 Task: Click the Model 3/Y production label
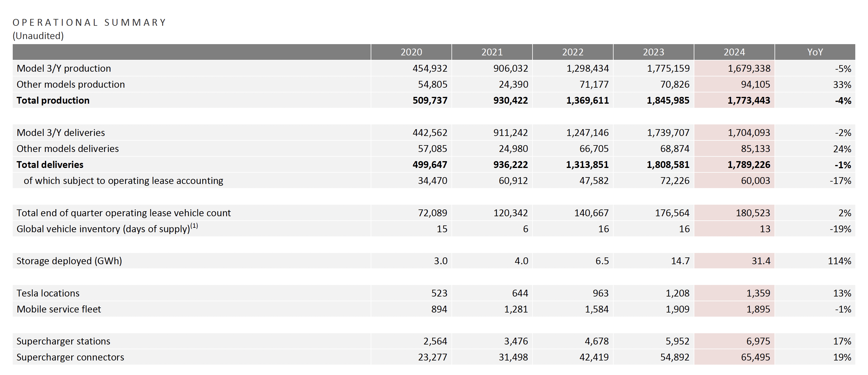pos(64,68)
